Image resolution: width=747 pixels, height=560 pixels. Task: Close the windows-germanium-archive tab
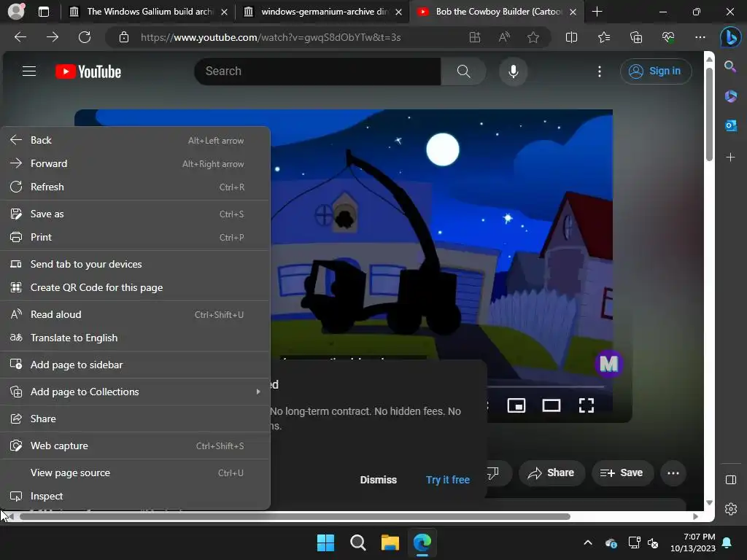(399, 12)
